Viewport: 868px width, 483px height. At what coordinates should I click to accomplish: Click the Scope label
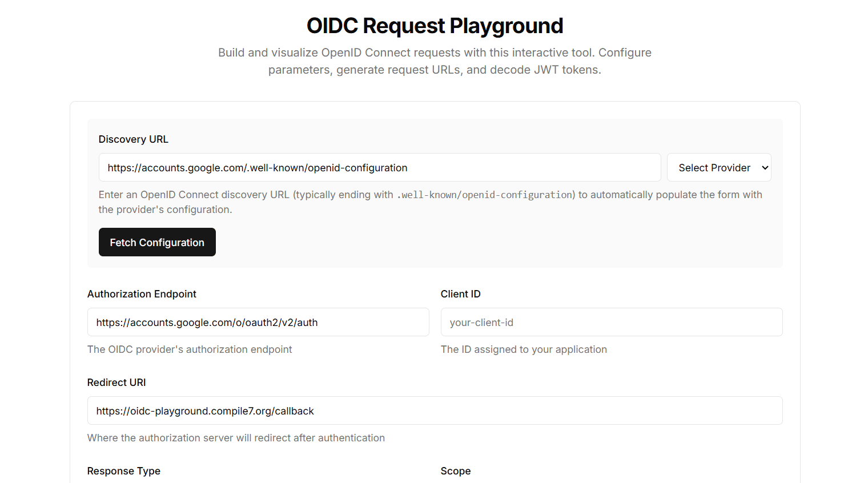tap(455, 471)
